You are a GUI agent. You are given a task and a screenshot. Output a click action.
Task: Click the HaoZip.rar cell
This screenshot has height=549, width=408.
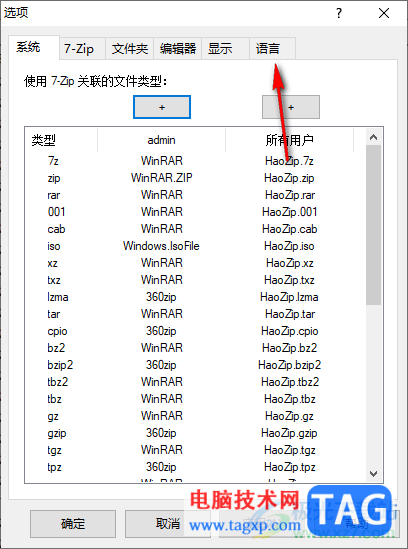(x=290, y=195)
